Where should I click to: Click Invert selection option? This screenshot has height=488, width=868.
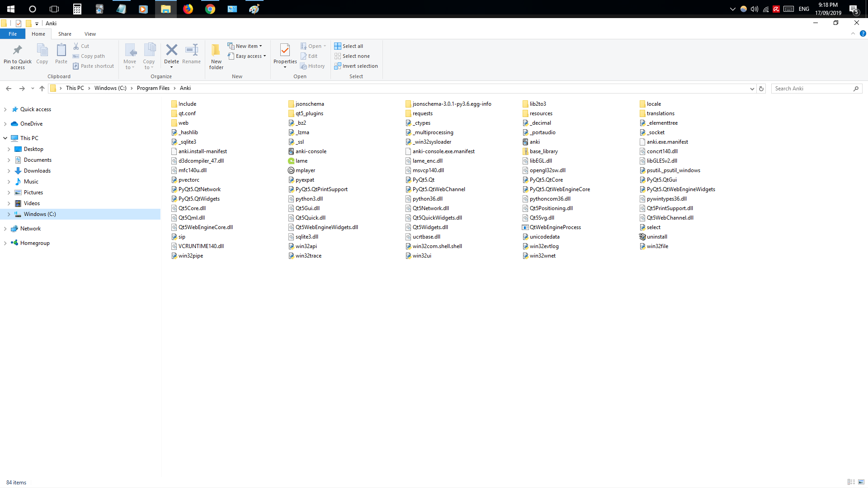pos(356,66)
